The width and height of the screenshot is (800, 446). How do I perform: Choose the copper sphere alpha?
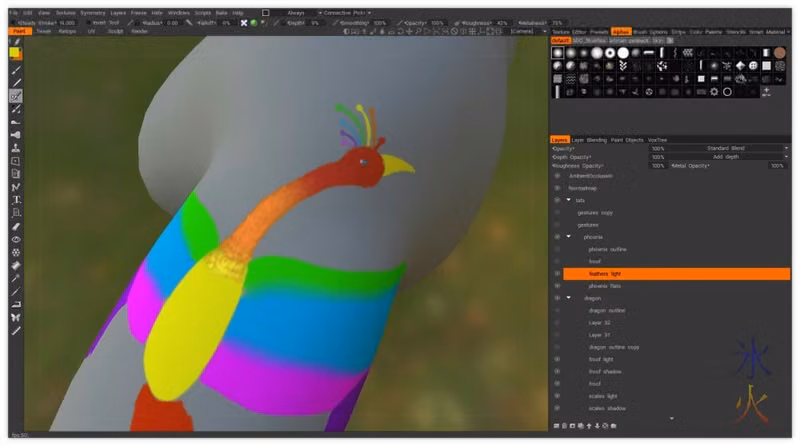780,53
